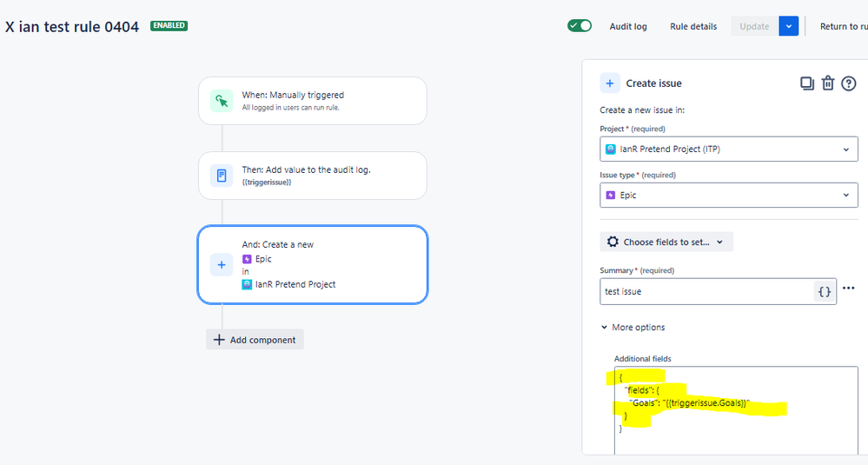868x465 pixels.
Task: Toggle the rule enabled switch off
Action: coord(579,25)
